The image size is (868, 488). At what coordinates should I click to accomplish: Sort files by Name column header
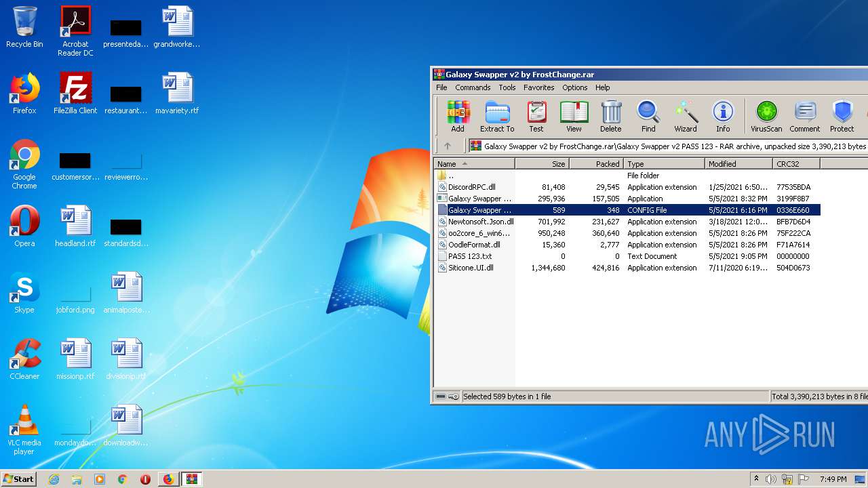coord(474,164)
